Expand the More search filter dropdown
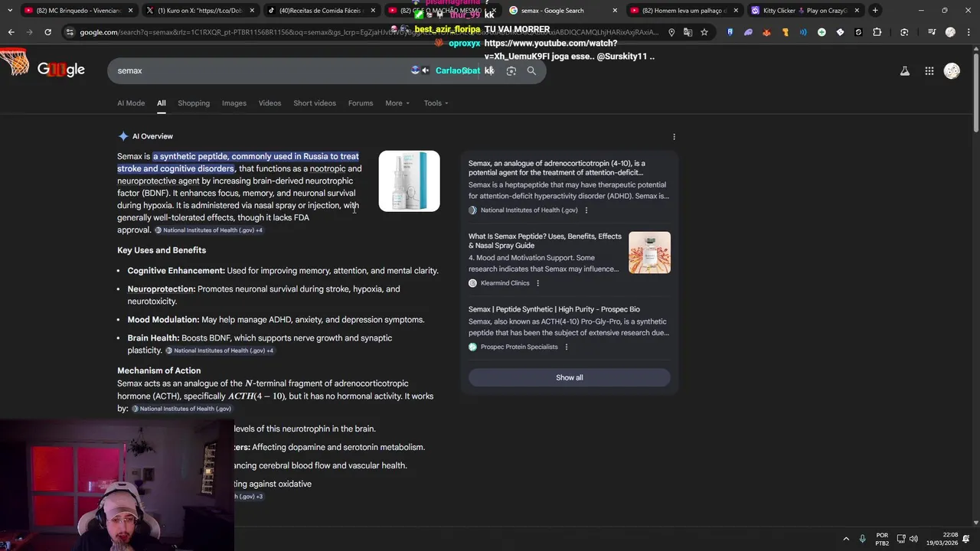 pos(397,103)
